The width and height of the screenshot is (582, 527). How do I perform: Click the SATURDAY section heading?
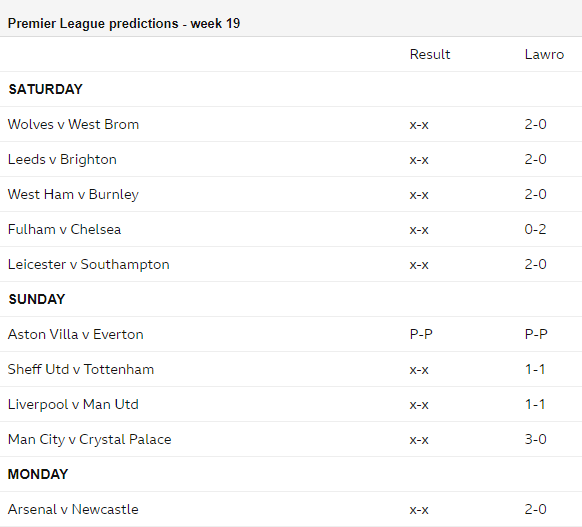[x=45, y=89]
